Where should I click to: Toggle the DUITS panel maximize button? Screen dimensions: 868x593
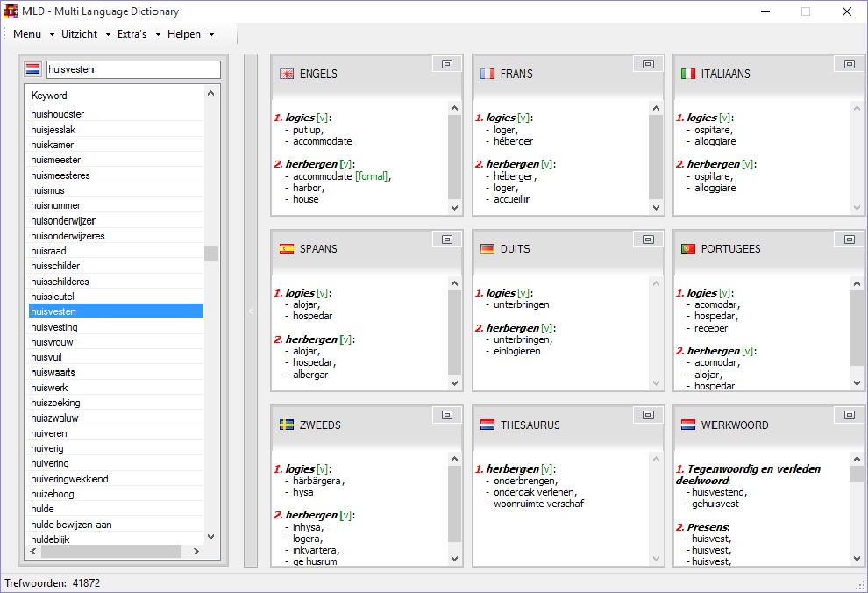(648, 239)
